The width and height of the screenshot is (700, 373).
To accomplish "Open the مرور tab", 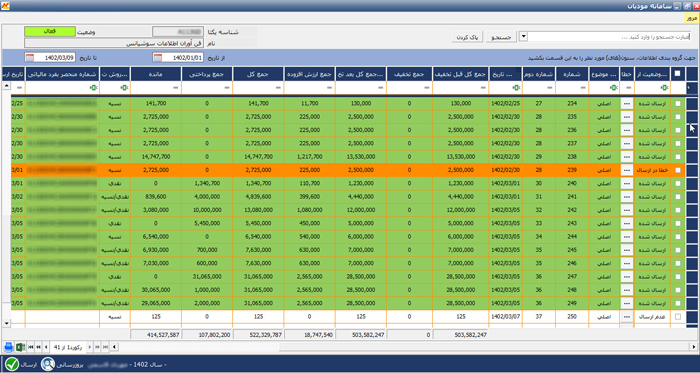I will point(692,18).
